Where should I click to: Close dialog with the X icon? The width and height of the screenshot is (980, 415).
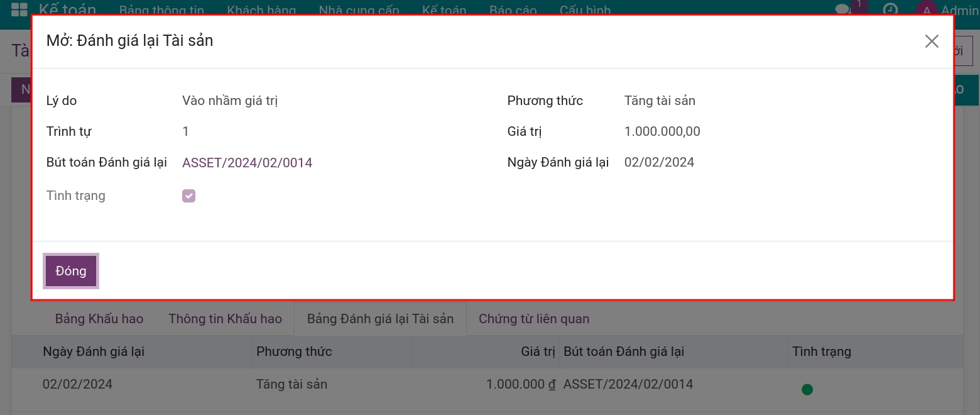click(932, 41)
